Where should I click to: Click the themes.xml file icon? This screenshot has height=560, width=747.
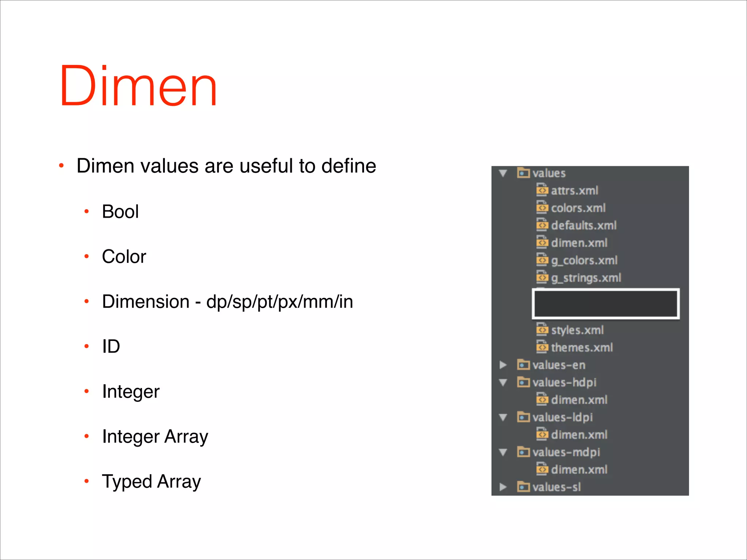(x=542, y=347)
